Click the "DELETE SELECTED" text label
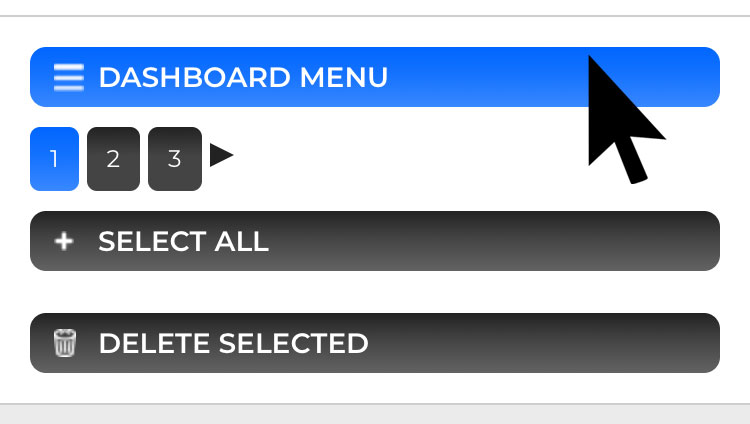The height and width of the screenshot is (424, 750). click(x=233, y=343)
